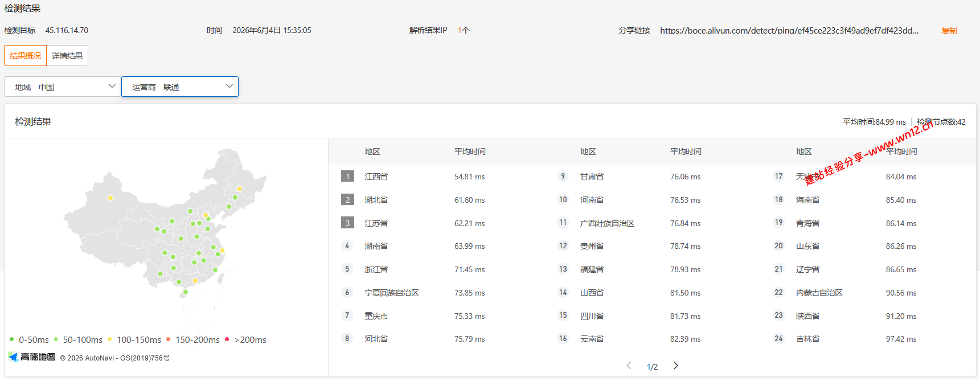This screenshot has height=381, width=980.
Task: Open the 详情结果 tab
Action: pos(67,56)
